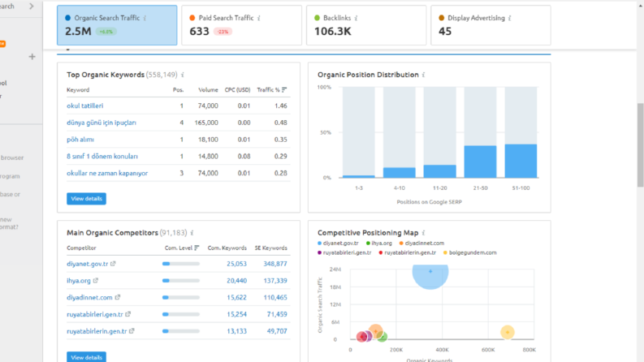This screenshot has height=362, width=644.
Task: Click SE keywords value 137,339
Action: [275, 281]
